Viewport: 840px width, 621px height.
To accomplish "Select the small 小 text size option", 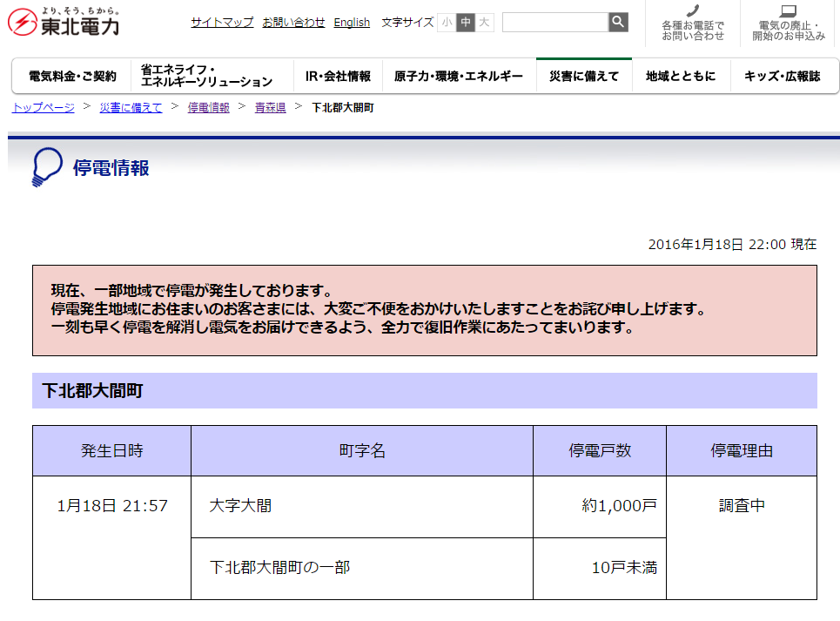I will pos(447,23).
